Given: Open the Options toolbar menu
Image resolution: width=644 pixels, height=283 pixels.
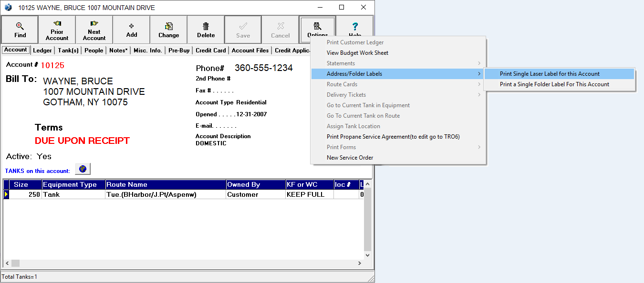Looking at the screenshot, I should (x=318, y=29).
